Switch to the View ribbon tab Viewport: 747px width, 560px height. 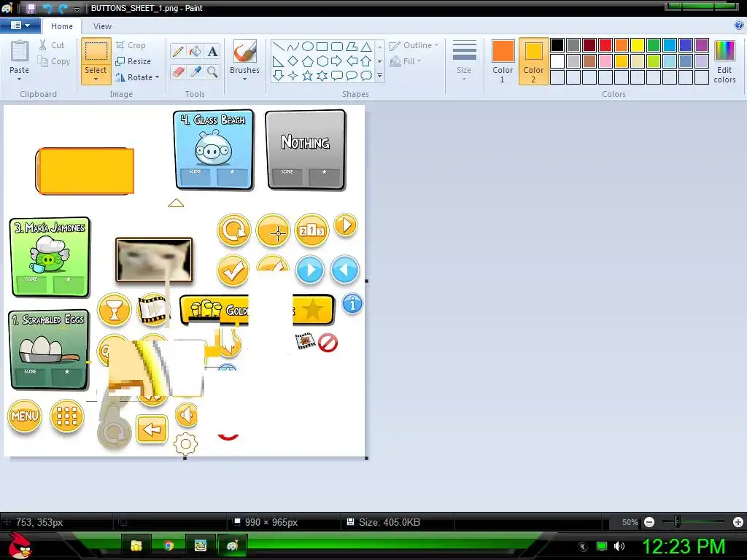tap(102, 26)
